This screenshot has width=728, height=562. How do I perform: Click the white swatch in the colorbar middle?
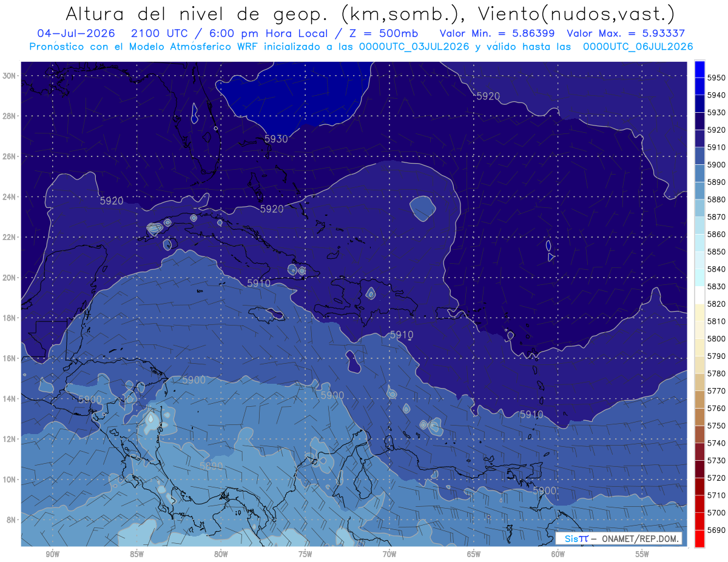pos(699,295)
